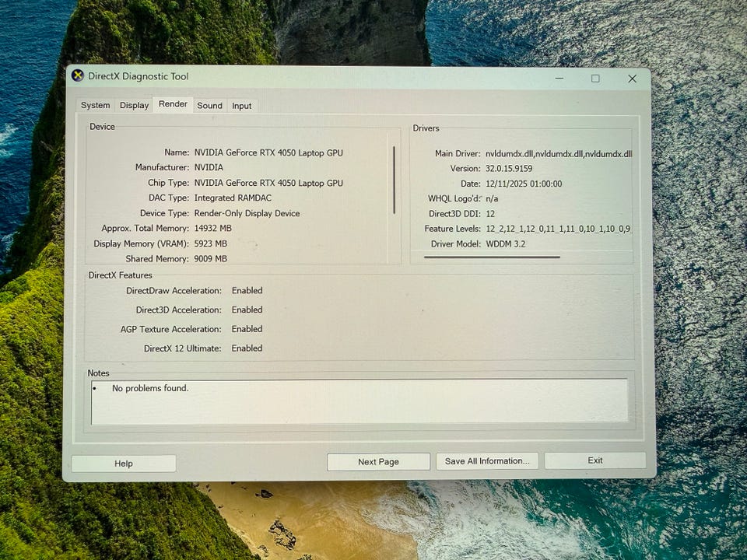Select the Render tab
747x560 pixels.
click(x=173, y=104)
